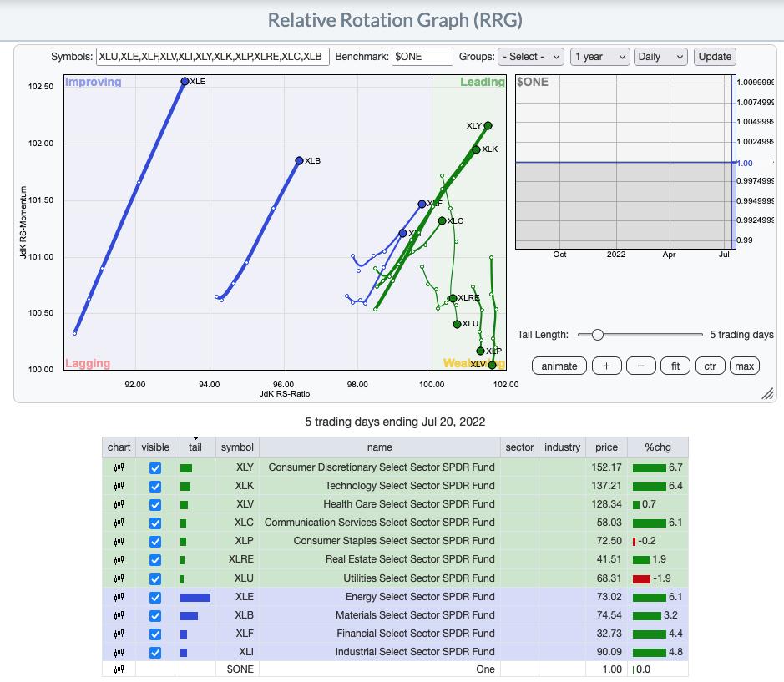The image size is (784, 682).
Task: Click XLK tail head marker on graph
Action: point(476,149)
